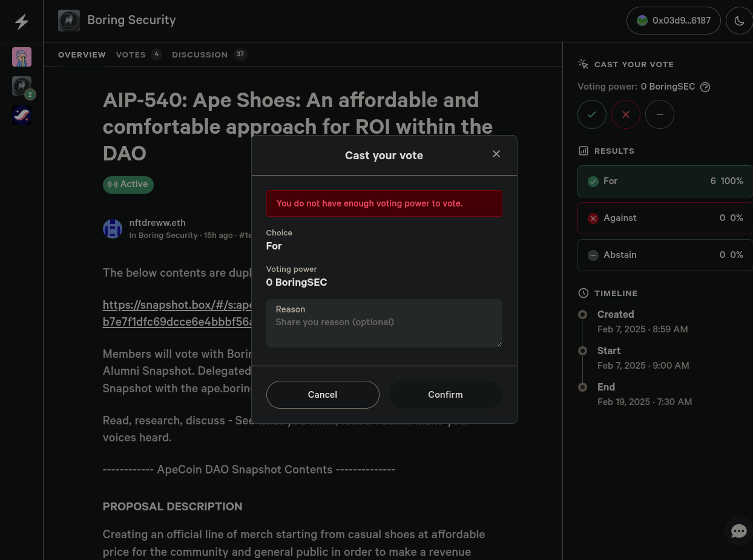Open wallet account 0x03d9...6187
This screenshot has height=560, width=753.
(674, 21)
